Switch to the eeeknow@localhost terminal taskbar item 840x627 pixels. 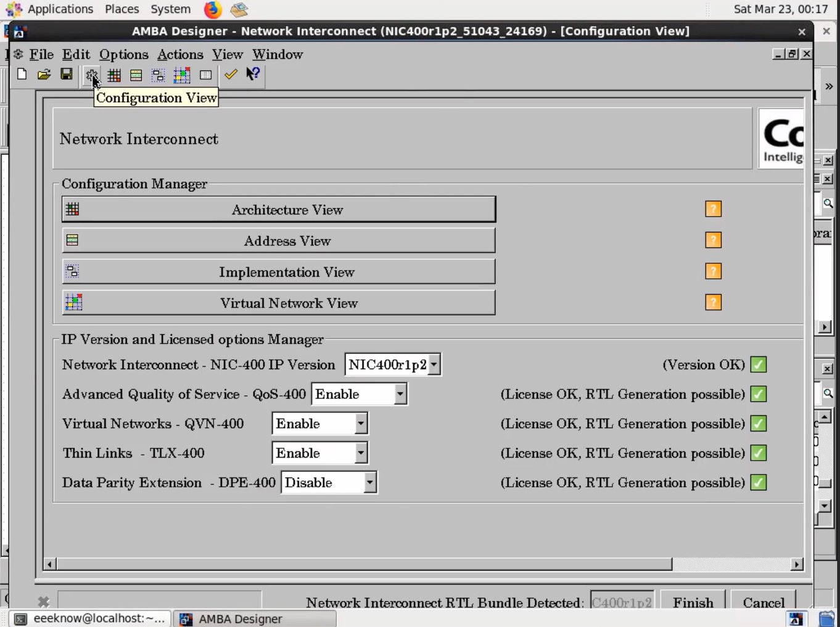tap(90, 618)
